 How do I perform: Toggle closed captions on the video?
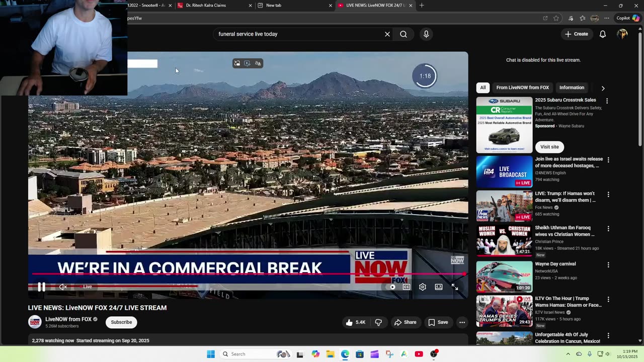pyautogui.click(x=407, y=287)
